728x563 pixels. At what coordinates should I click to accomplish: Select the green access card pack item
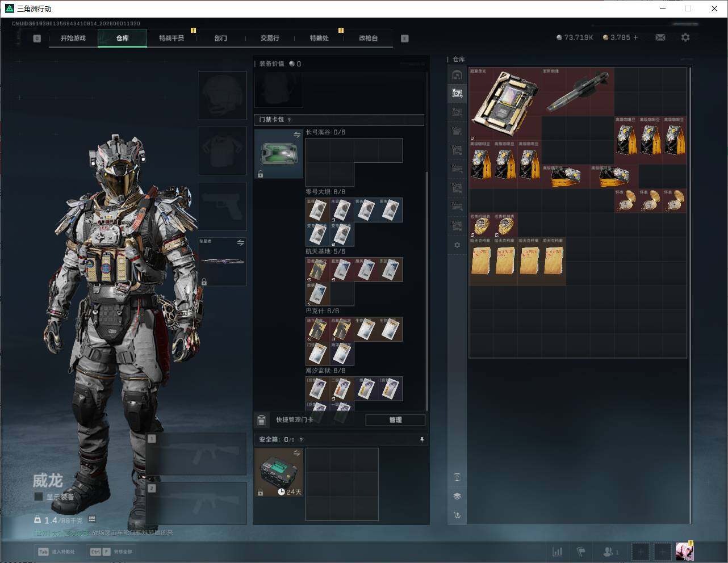pos(279,154)
